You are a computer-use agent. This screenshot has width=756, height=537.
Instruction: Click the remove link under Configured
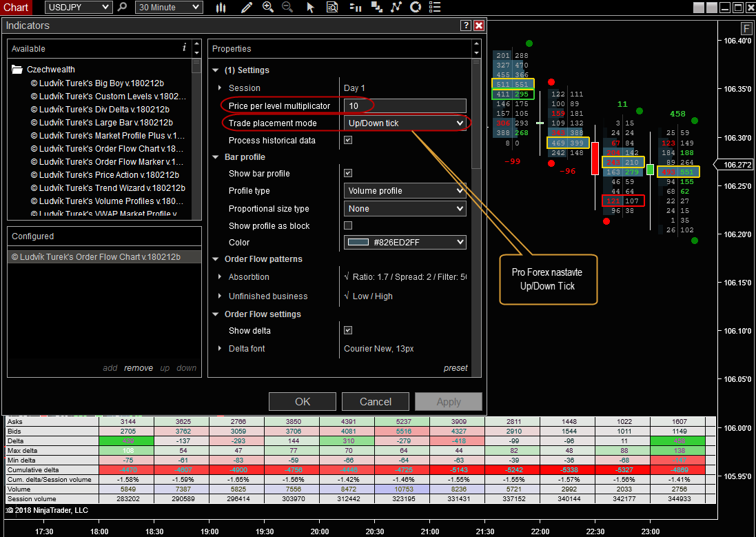pyautogui.click(x=139, y=367)
